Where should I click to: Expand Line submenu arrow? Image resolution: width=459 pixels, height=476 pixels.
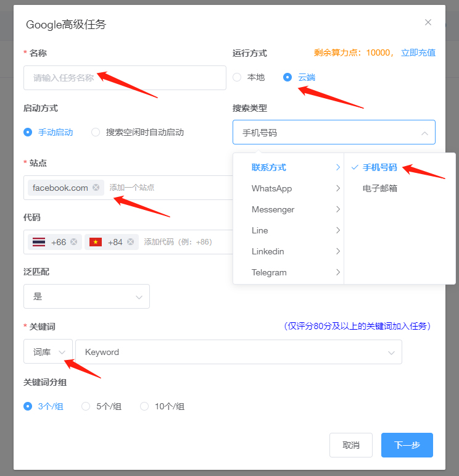pyautogui.click(x=338, y=230)
